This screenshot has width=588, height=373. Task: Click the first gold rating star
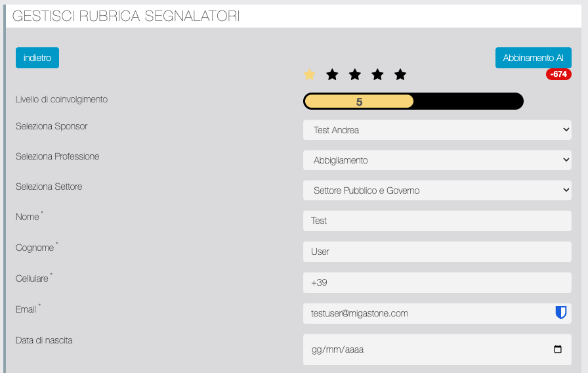(x=310, y=75)
